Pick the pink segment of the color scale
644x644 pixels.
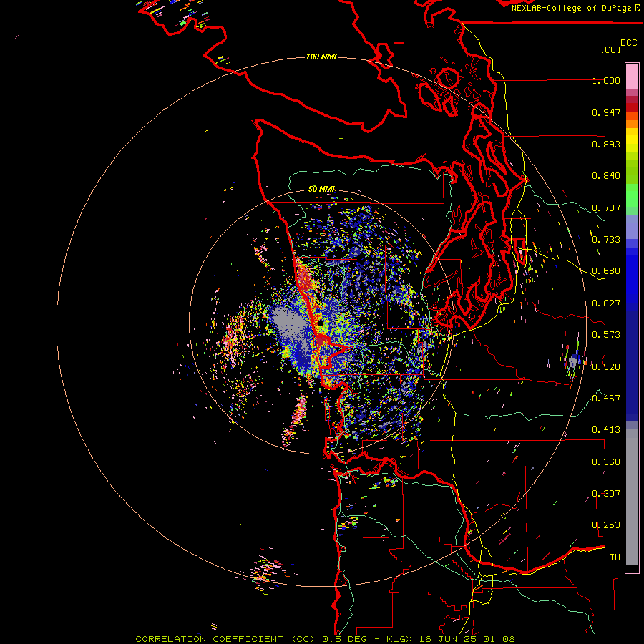pyautogui.click(x=632, y=77)
